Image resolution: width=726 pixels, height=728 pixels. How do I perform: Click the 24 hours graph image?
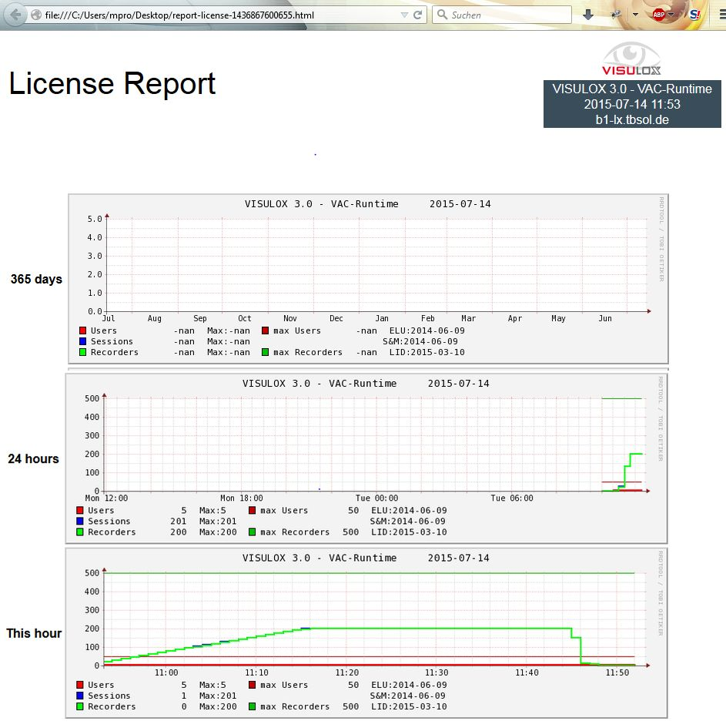click(366, 457)
